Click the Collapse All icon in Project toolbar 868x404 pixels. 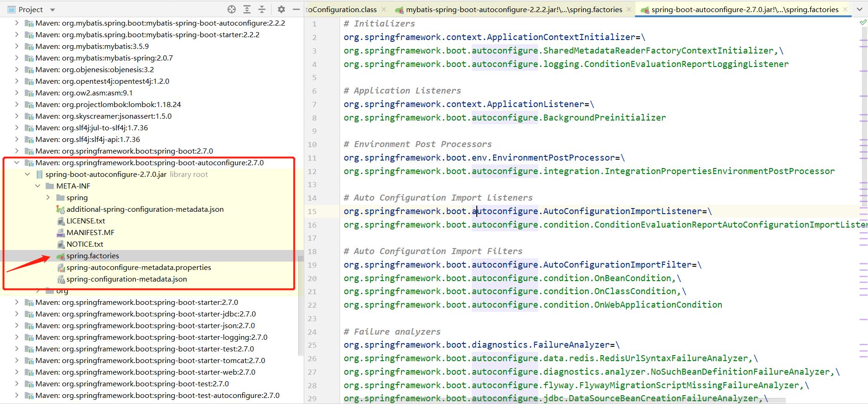tap(262, 9)
